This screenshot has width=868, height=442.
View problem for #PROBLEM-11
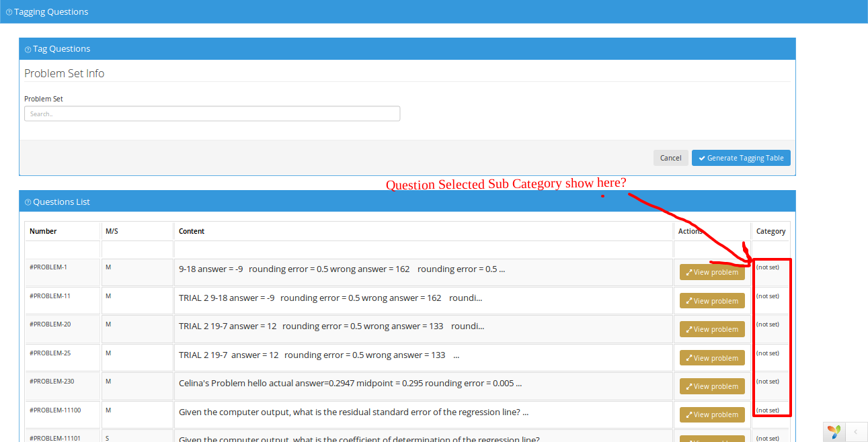pos(712,301)
